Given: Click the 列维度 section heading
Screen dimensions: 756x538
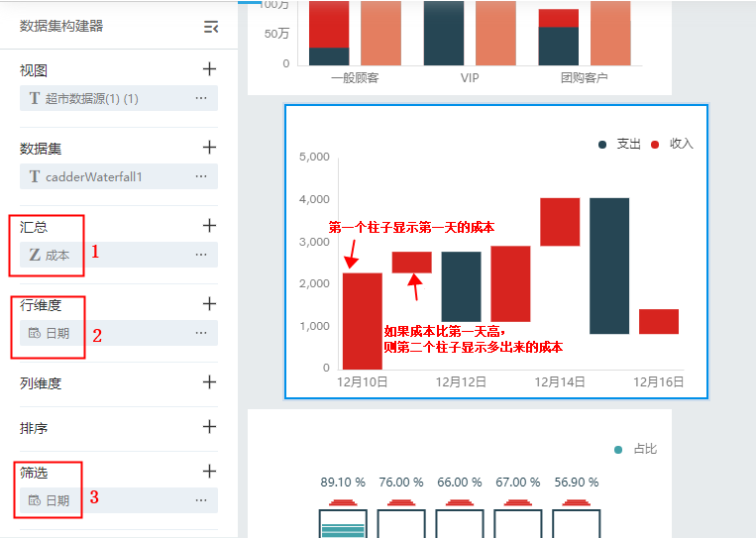Looking at the screenshot, I should tap(41, 383).
